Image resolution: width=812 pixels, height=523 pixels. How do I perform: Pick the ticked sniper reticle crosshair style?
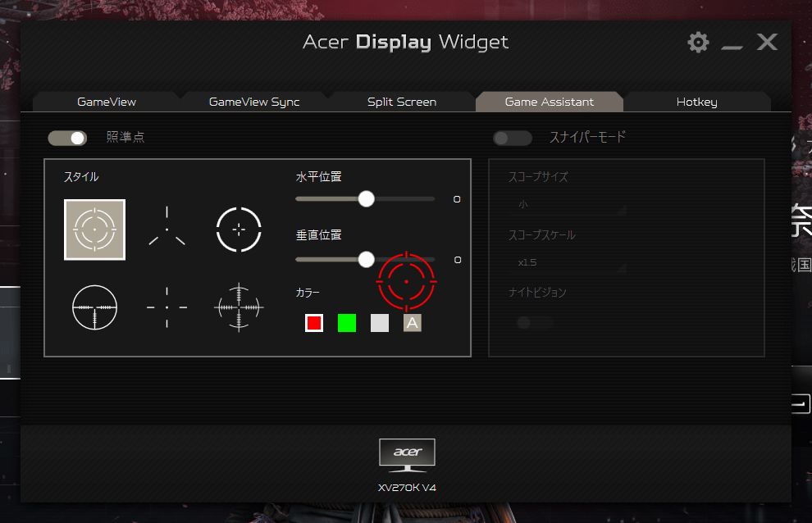click(239, 307)
